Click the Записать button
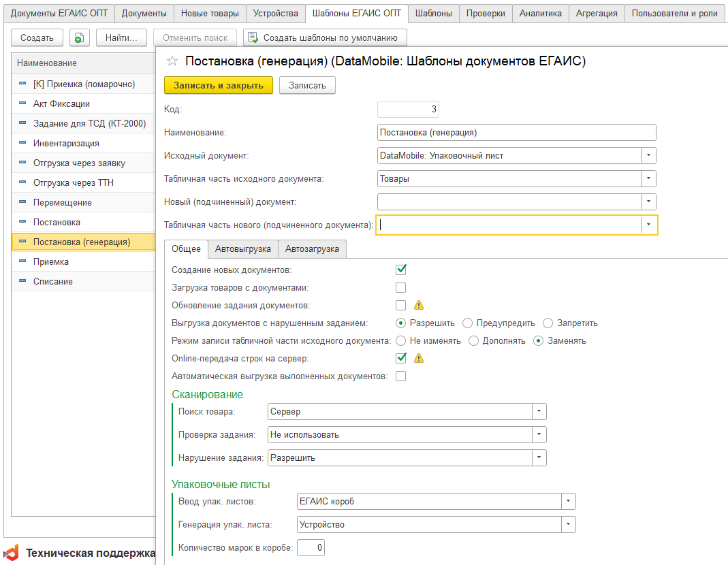Viewport: 728px width, 565px height. pyautogui.click(x=307, y=85)
